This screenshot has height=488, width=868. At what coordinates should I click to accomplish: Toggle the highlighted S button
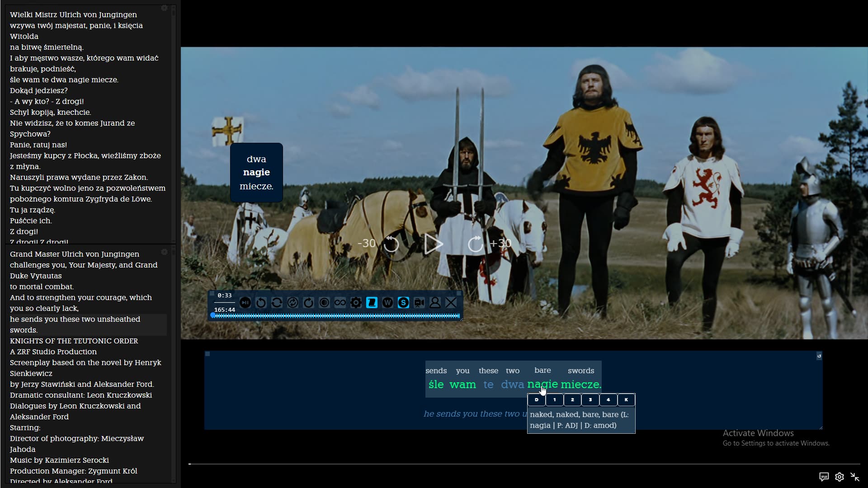coord(403,303)
